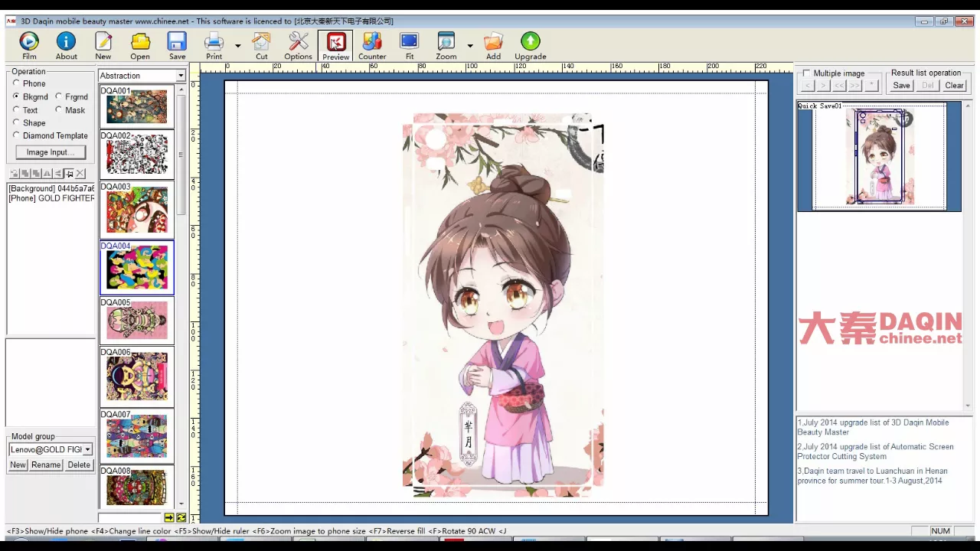Click the chibi girl image on canvas
This screenshot has width=980, height=551.
pyautogui.click(x=503, y=305)
